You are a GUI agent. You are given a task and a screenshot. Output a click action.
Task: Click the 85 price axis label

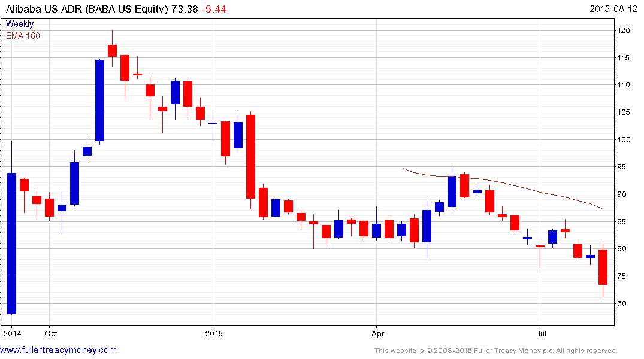coord(622,222)
